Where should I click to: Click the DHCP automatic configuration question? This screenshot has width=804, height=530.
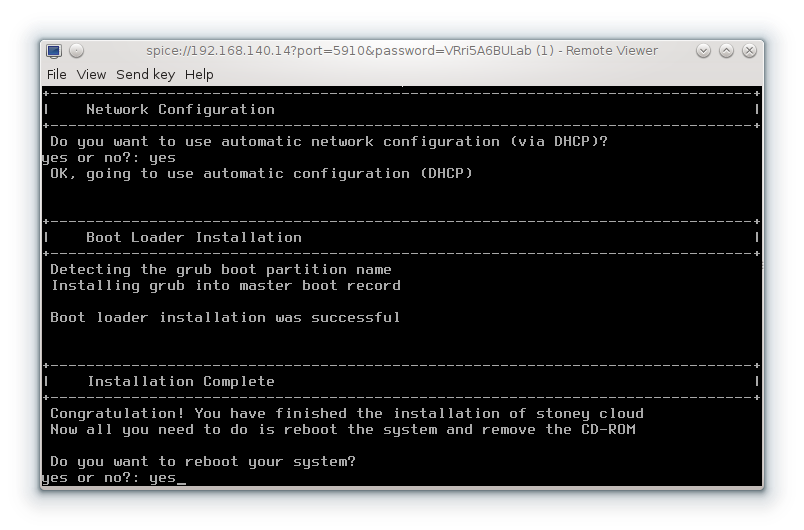[x=328, y=142]
